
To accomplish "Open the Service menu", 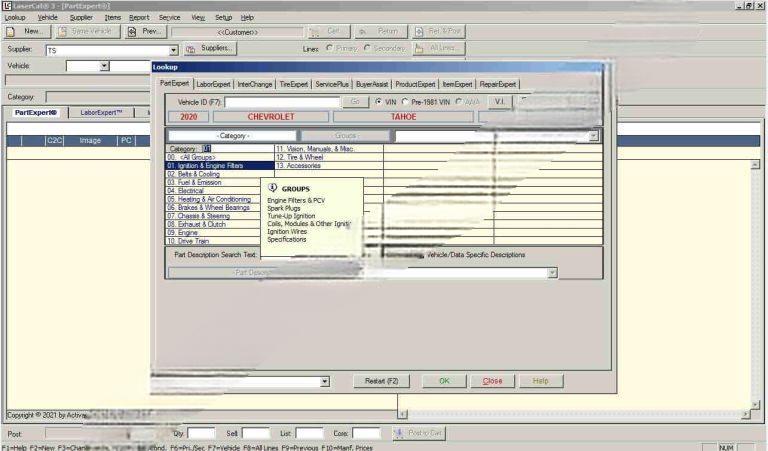I will 169,18.
